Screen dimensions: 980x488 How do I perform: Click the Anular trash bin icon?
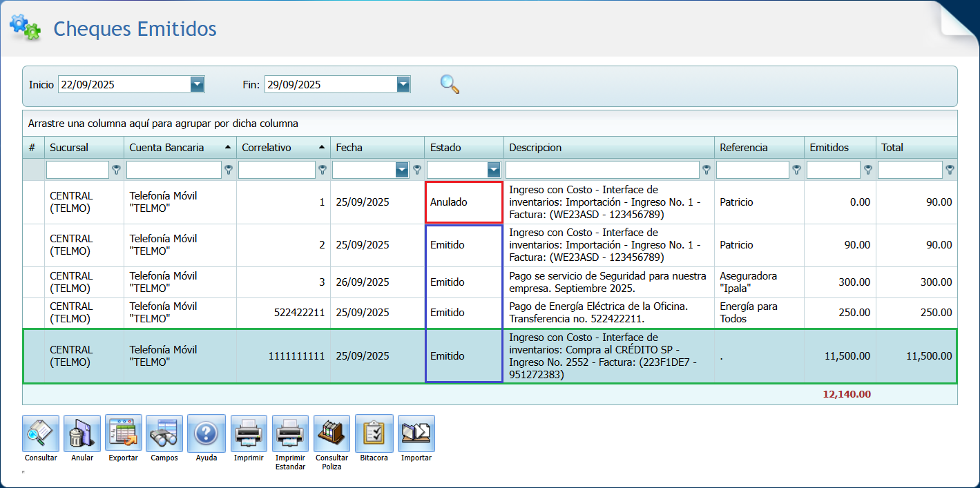click(82, 433)
